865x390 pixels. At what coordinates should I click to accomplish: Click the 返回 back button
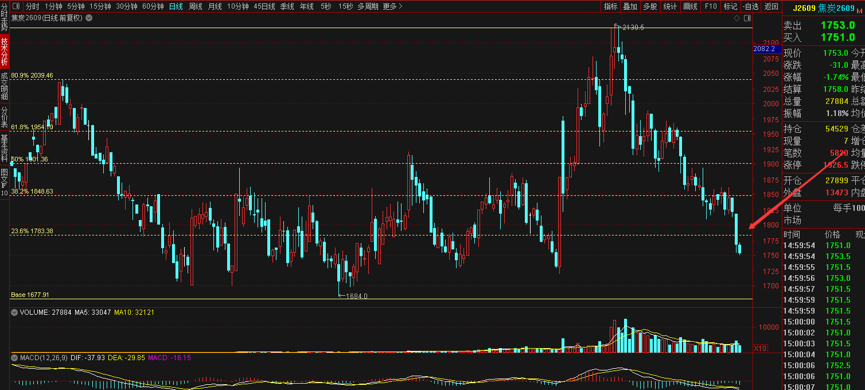pyautogui.click(x=771, y=7)
